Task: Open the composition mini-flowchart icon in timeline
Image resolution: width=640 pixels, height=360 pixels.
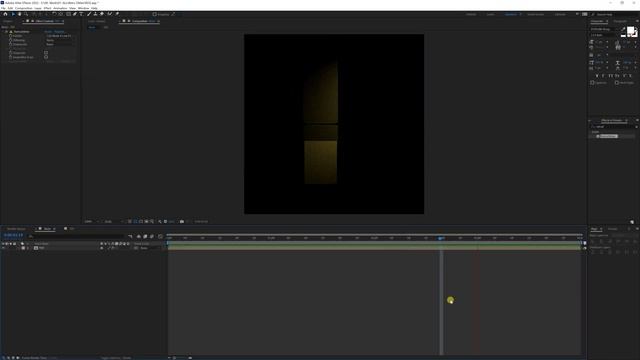Action: 130,236
